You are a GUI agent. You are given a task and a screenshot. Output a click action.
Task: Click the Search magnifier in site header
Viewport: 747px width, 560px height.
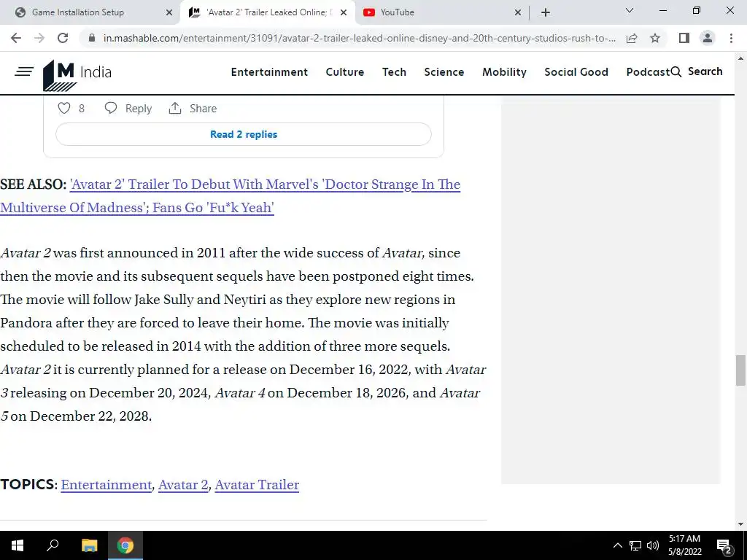(x=676, y=72)
